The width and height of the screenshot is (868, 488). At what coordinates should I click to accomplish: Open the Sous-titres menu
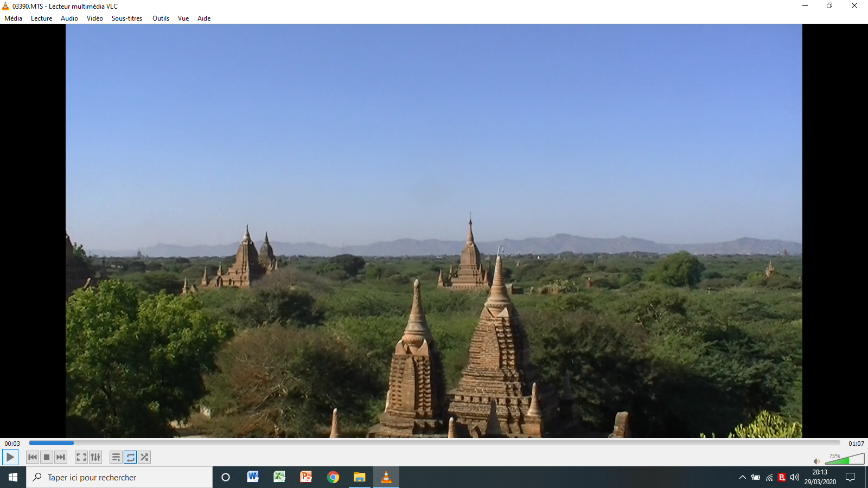[127, 18]
